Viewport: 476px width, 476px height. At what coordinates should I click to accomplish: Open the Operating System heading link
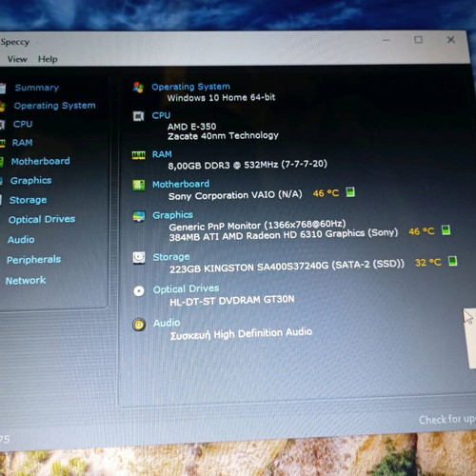click(x=190, y=87)
